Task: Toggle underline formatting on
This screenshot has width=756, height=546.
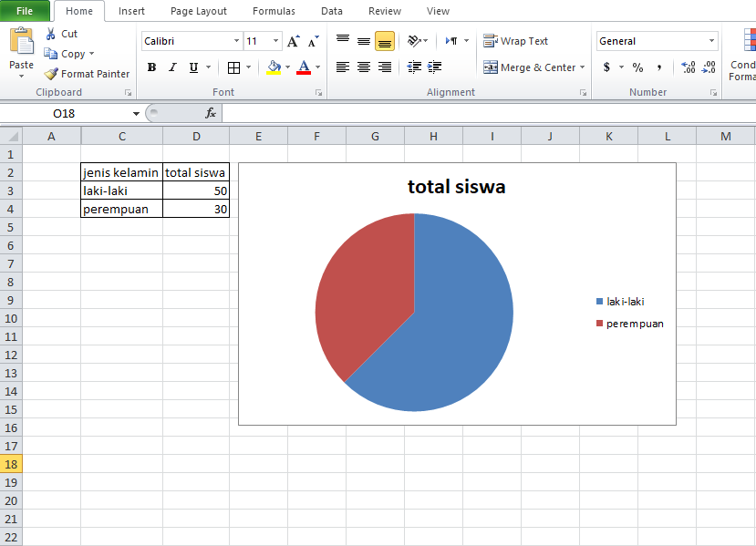Action: 192,67
